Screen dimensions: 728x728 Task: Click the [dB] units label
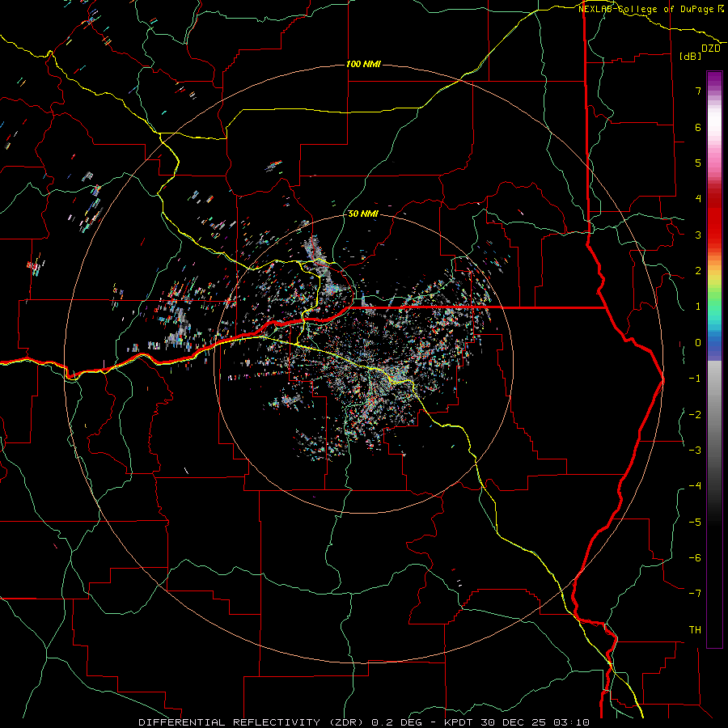691,56
